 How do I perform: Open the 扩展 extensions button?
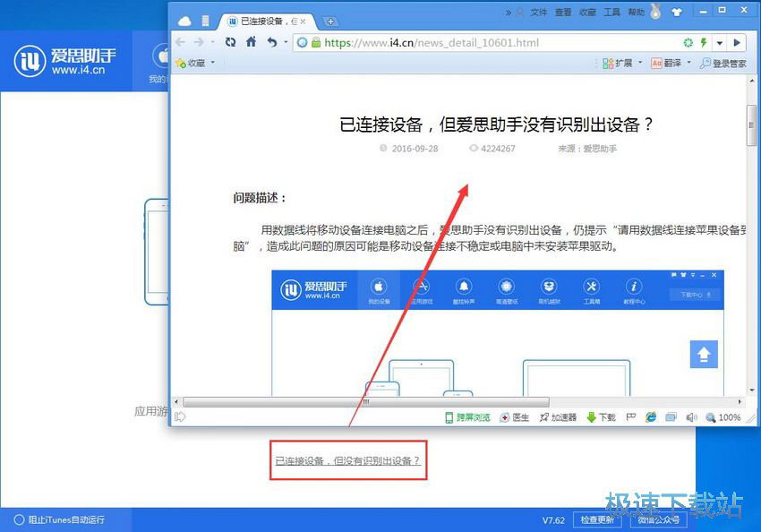(x=617, y=63)
